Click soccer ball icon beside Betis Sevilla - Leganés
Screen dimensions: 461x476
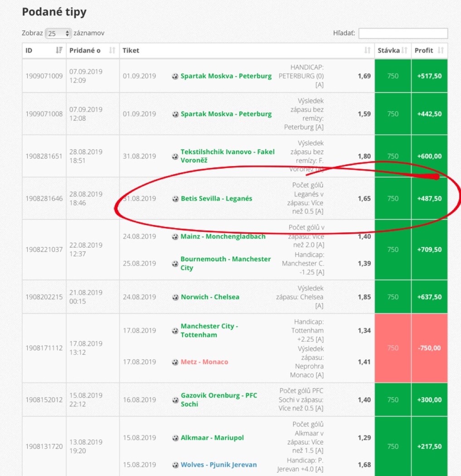point(175,199)
